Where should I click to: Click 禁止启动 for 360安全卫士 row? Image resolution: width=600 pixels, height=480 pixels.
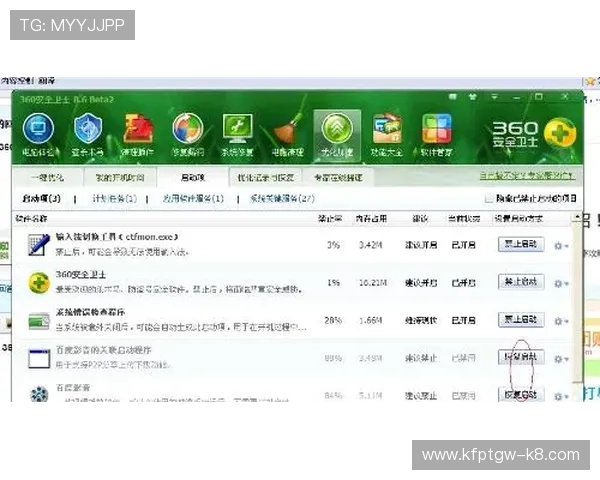coord(521,282)
